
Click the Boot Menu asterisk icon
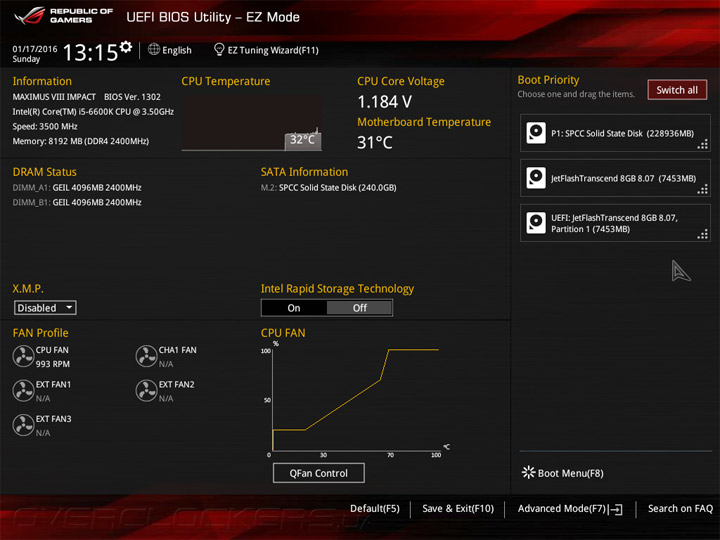tap(529, 472)
